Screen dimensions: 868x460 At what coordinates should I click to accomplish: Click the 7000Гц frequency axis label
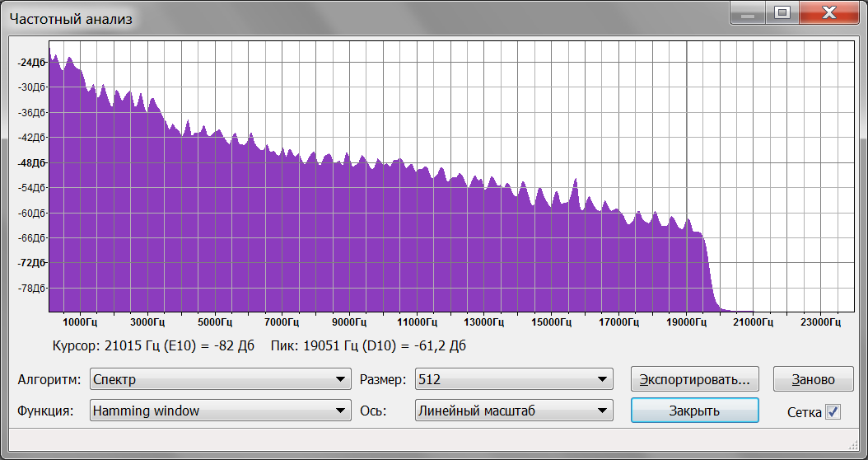(282, 322)
